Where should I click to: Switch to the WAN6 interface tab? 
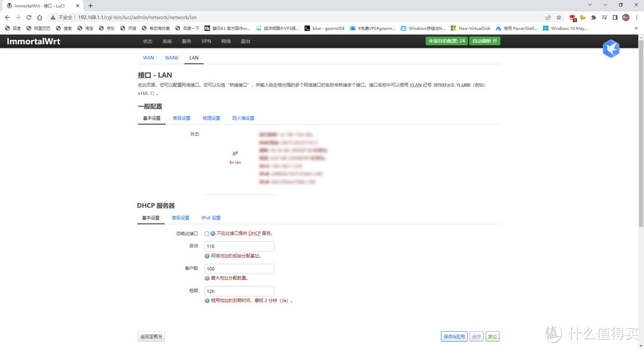(172, 58)
